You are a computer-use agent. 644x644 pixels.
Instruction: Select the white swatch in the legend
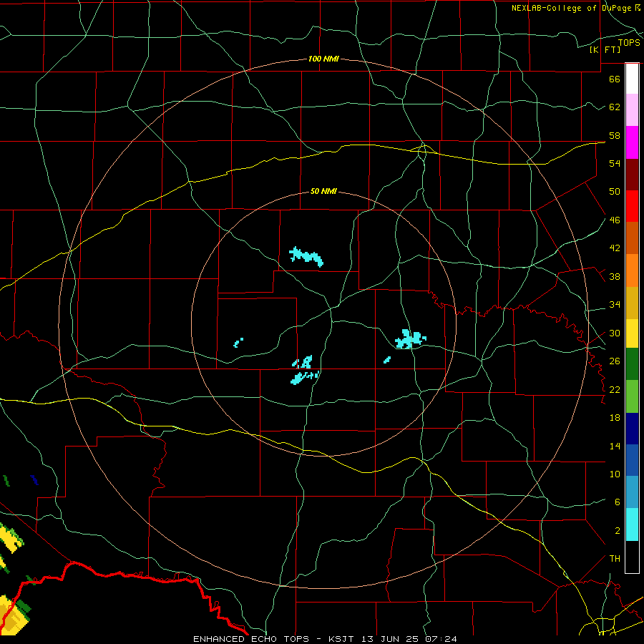pos(632,79)
